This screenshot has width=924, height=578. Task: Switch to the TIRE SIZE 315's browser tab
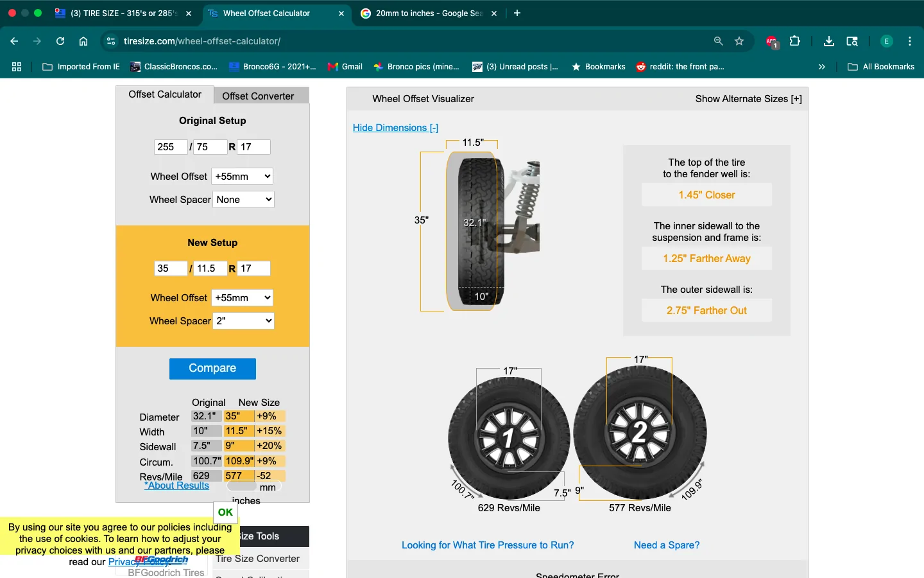(123, 13)
